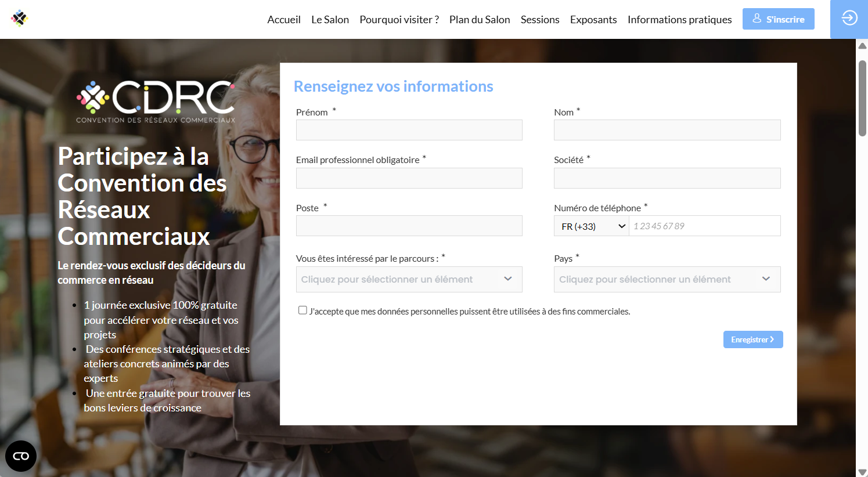Focus the Prénom input field
This screenshot has width=868, height=477.
click(x=409, y=130)
